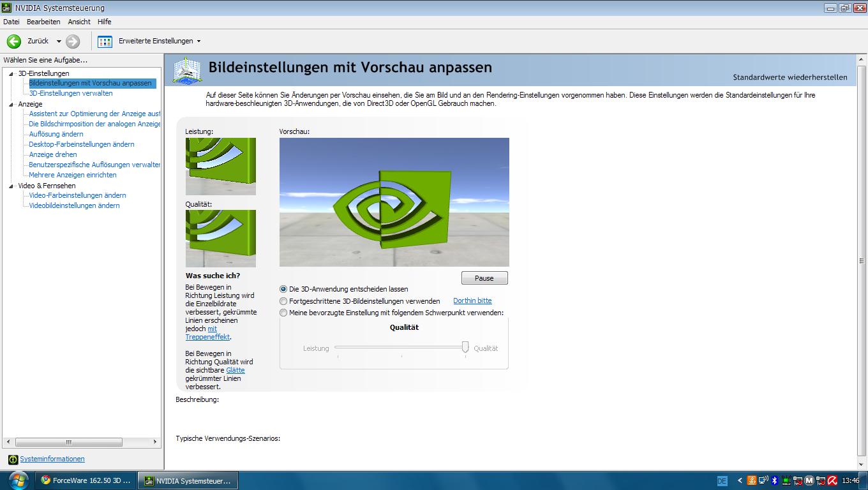Collapse the Video & Fernsehen tree node
868x490 pixels.
click(x=11, y=186)
